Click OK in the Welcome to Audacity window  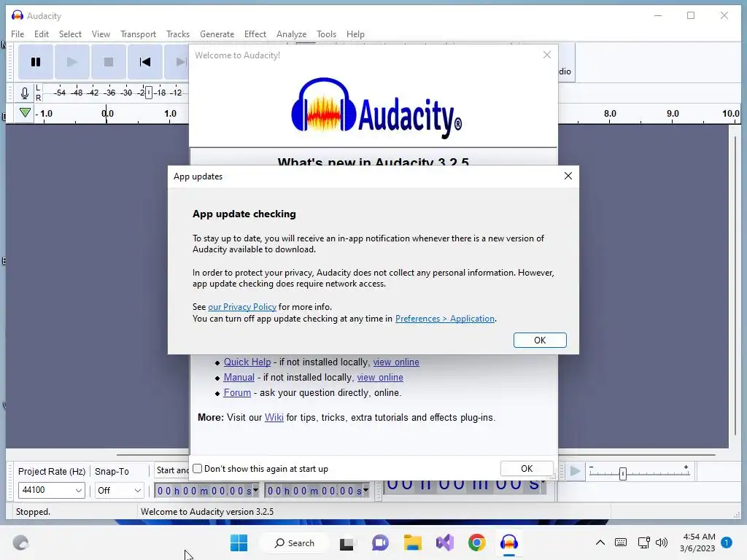[527, 469]
